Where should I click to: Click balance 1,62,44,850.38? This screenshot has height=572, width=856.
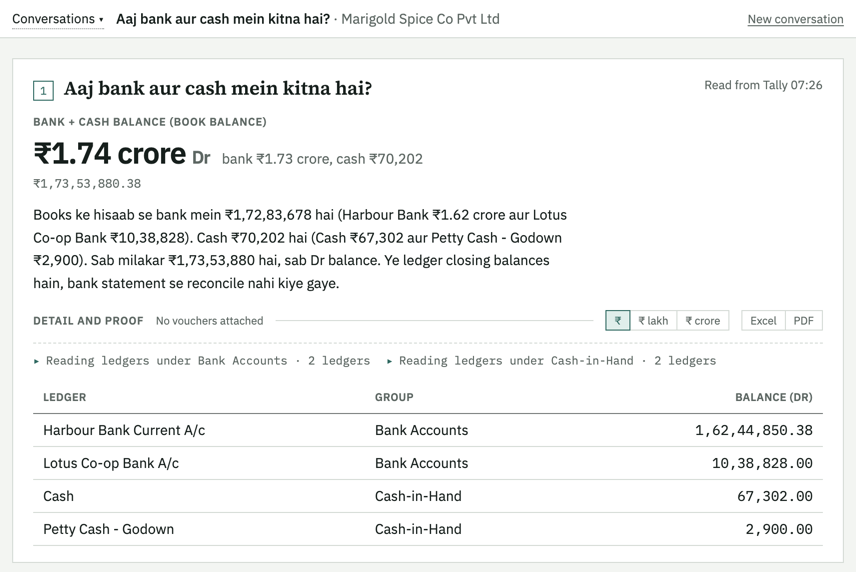coord(753,430)
